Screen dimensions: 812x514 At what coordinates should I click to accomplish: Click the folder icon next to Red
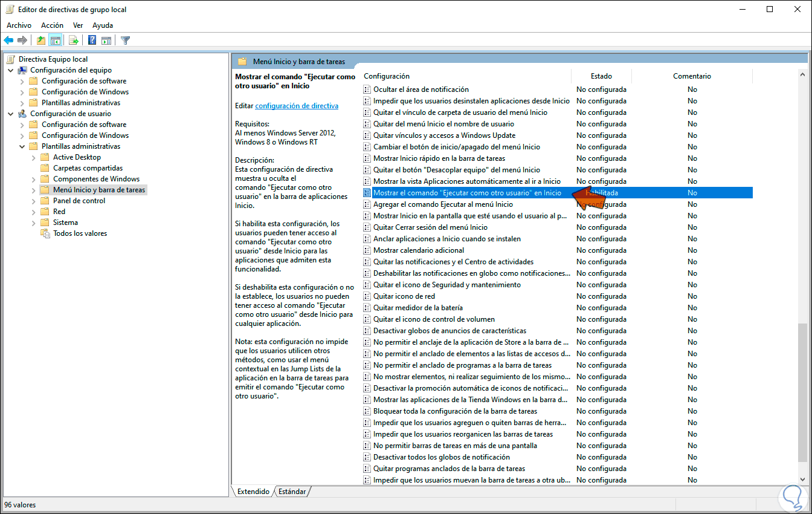tap(45, 212)
